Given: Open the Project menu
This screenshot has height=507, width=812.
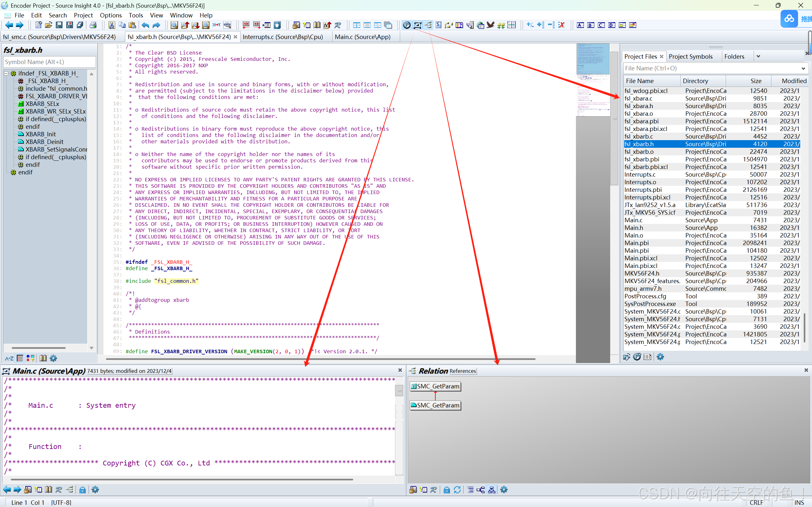Looking at the screenshot, I should tap(83, 15).
